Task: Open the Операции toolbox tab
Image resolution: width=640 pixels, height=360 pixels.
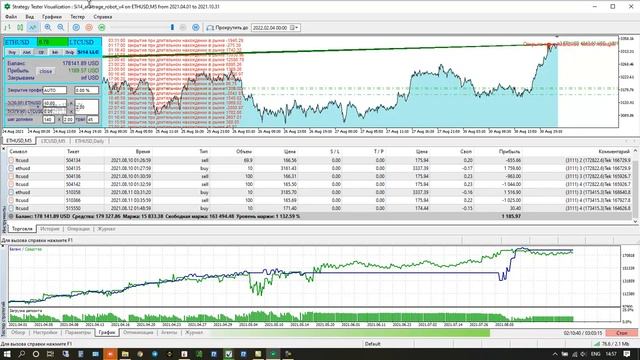Action: point(78,229)
